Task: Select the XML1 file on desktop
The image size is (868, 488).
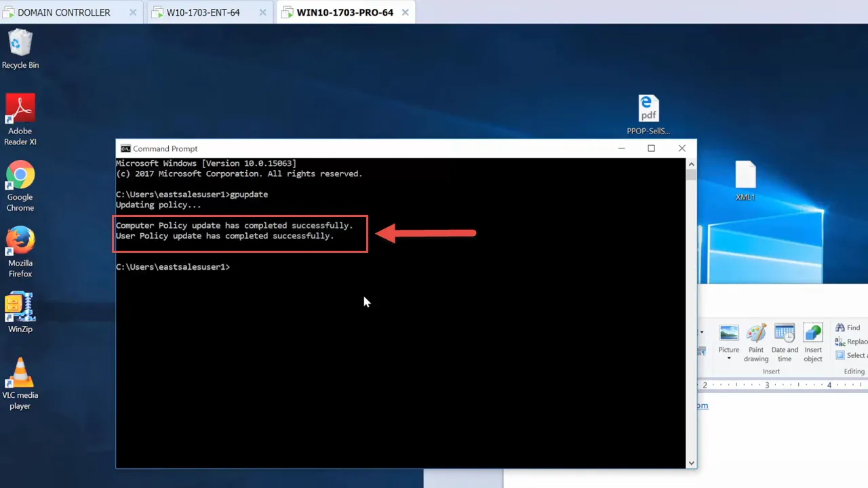Action: (x=745, y=181)
